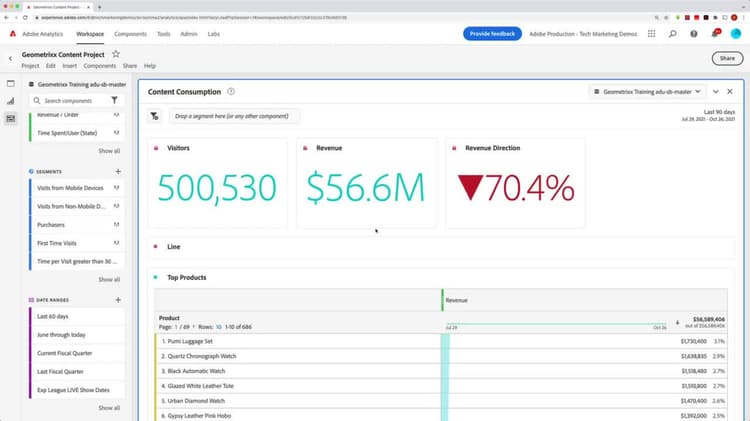
Task: Open the Components top navigation item
Action: pyautogui.click(x=130, y=34)
